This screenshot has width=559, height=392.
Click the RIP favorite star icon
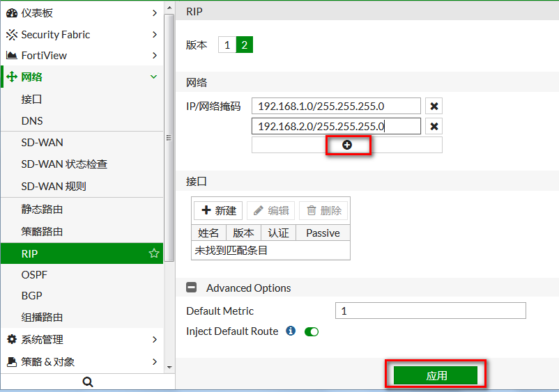(154, 253)
